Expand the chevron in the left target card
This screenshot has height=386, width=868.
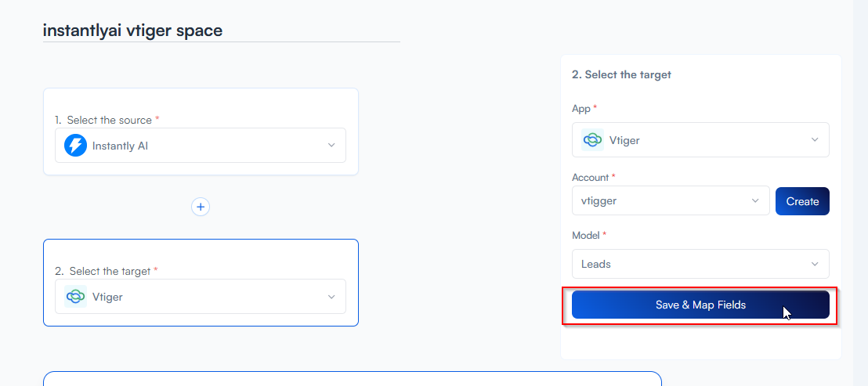[331, 297]
